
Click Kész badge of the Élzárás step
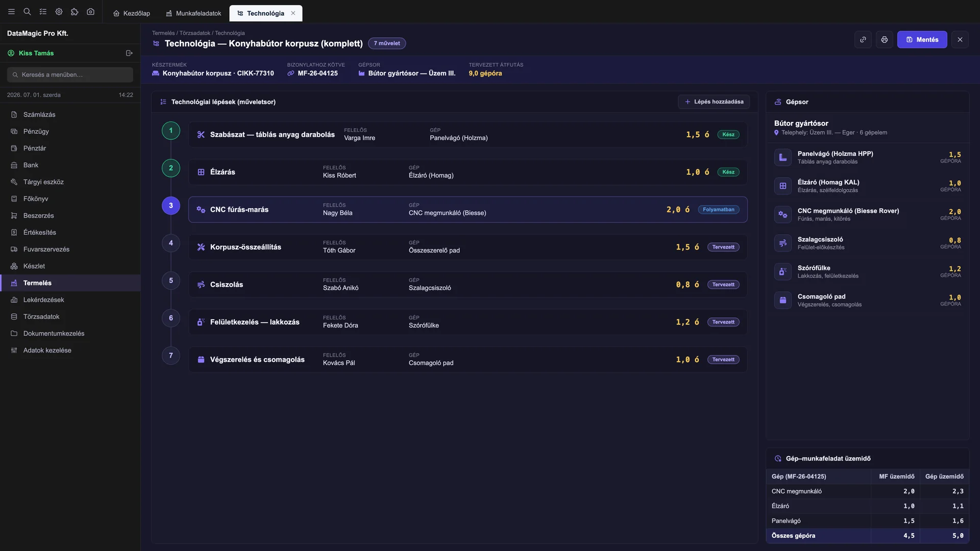728,172
